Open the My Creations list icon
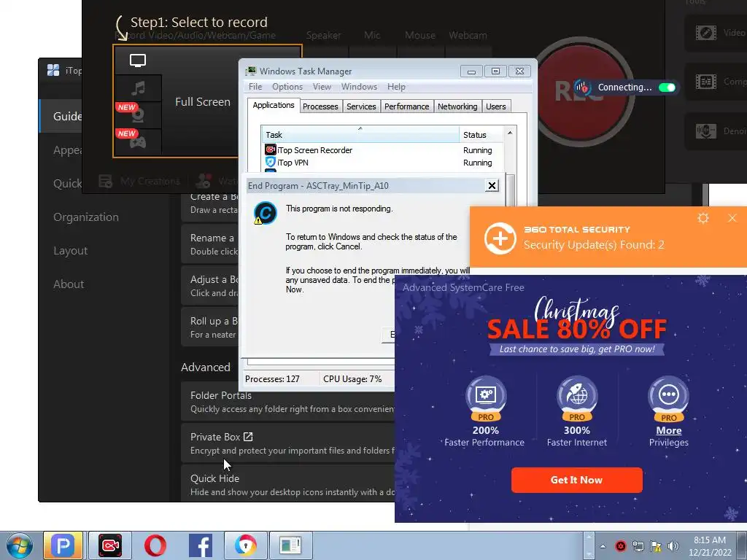Screen dimensions: 747x560 click(x=105, y=181)
